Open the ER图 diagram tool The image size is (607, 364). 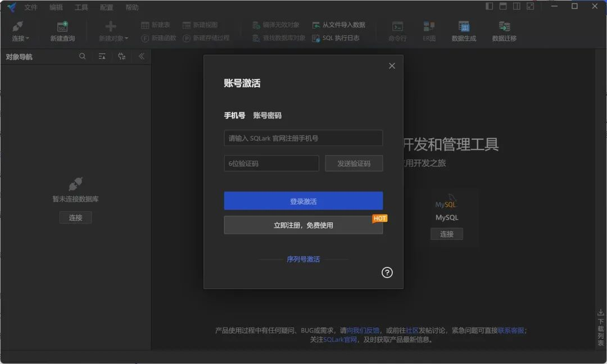click(x=429, y=31)
